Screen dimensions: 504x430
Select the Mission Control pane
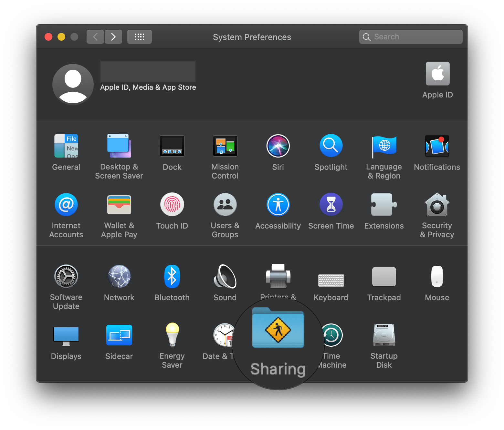[x=225, y=146]
